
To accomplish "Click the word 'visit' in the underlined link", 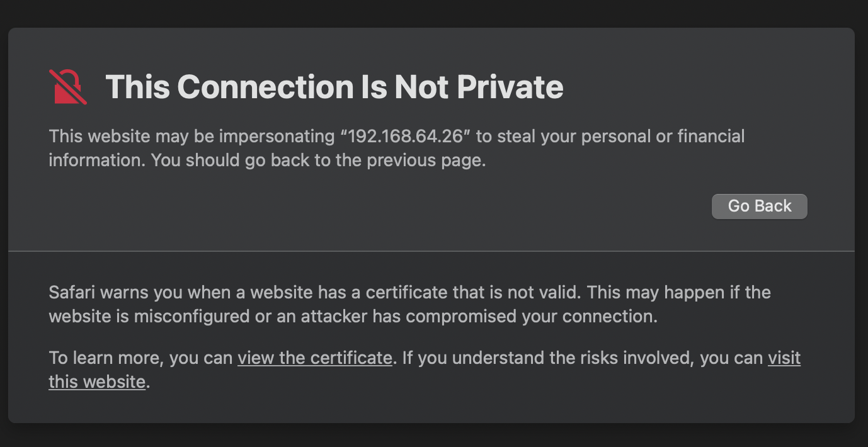I will 784,358.
